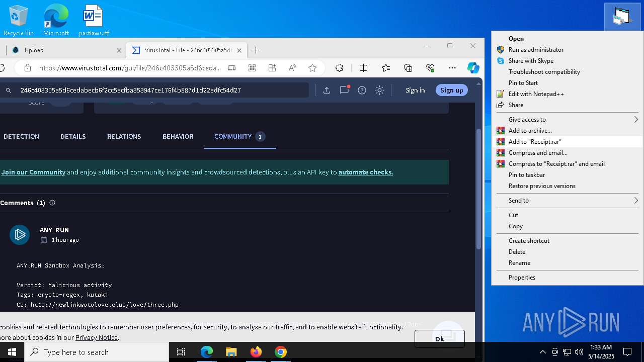Open Edge Collections
The height and width of the screenshot is (362, 644).
(408, 68)
